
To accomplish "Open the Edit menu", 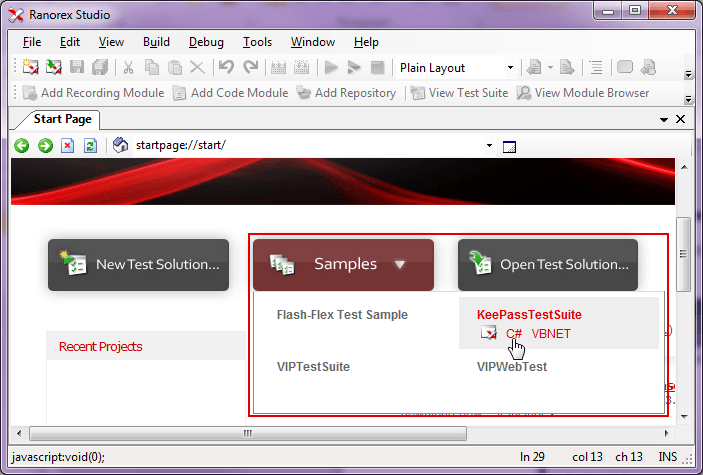I will click(69, 42).
